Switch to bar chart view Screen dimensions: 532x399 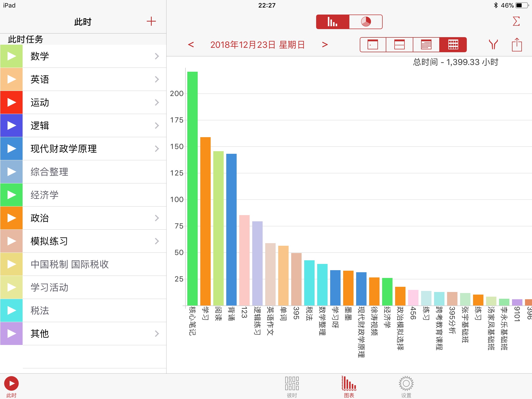tap(333, 22)
